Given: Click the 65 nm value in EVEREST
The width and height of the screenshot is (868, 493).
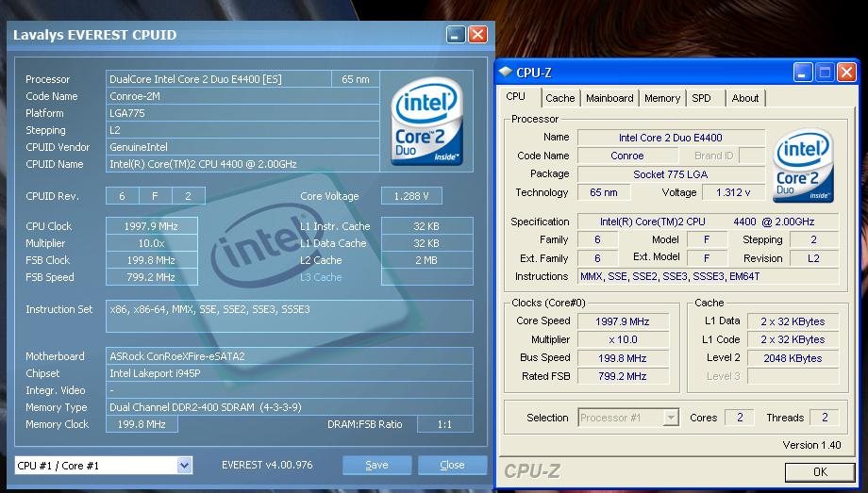Looking at the screenshot, I should [356, 79].
